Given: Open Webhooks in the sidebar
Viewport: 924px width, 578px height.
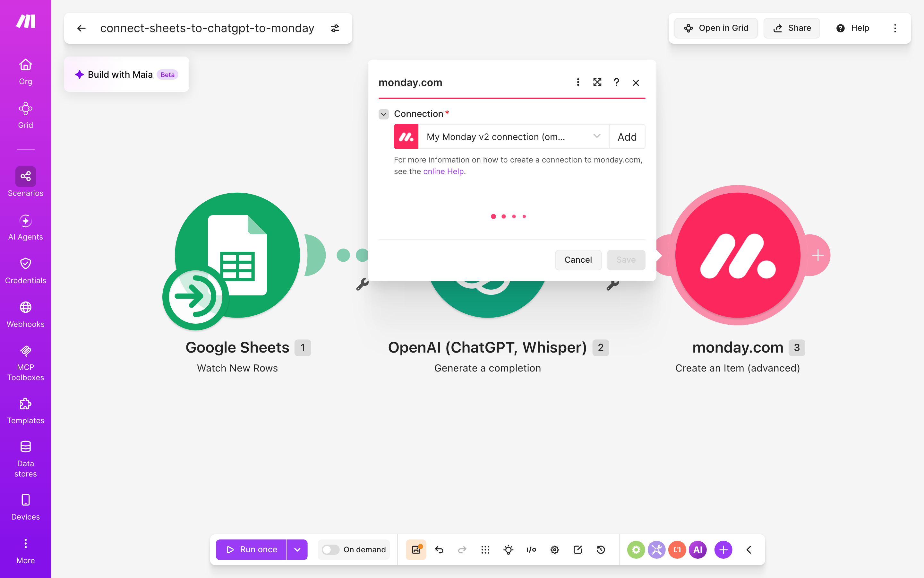Looking at the screenshot, I should (x=26, y=315).
